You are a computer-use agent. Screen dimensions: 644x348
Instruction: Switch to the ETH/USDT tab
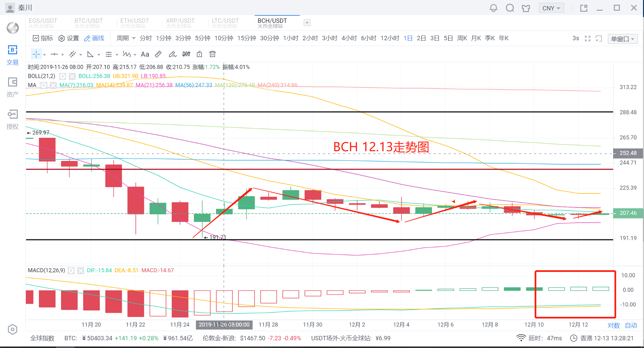click(135, 23)
